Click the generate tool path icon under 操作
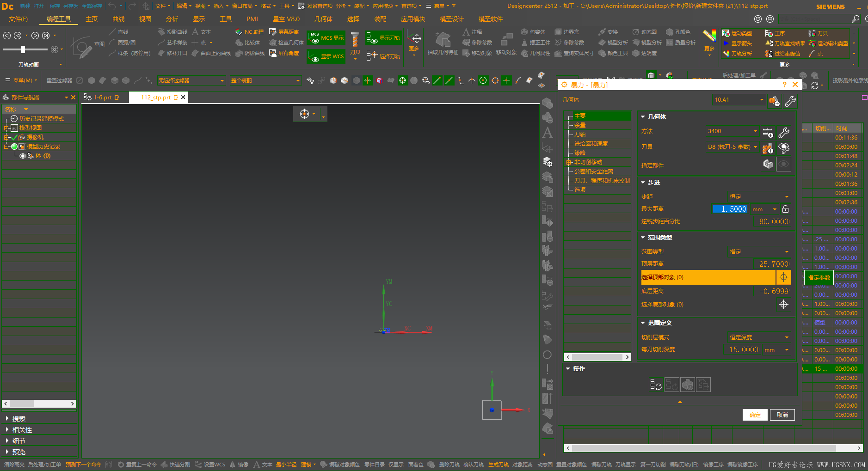Viewport: 868px width, 471px height. click(x=656, y=385)
